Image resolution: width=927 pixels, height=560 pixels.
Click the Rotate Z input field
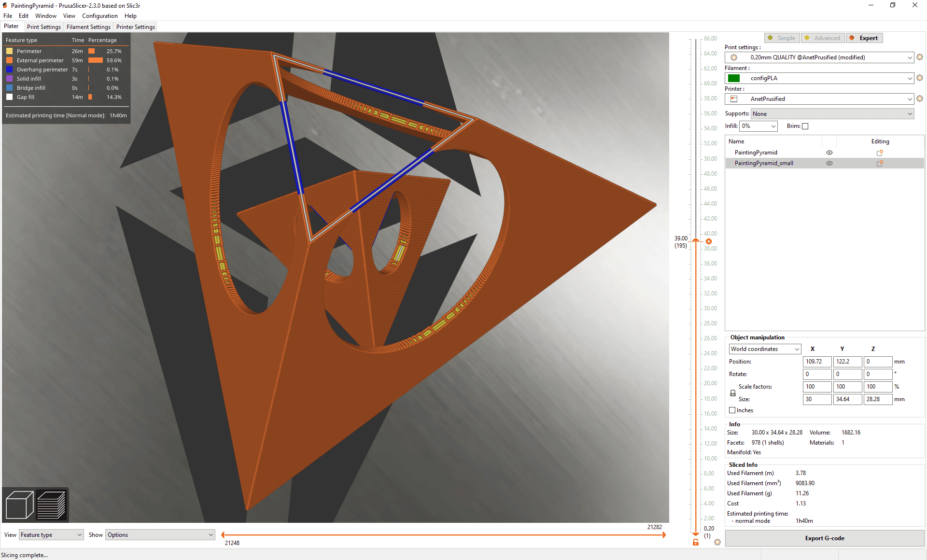(878, 374)
